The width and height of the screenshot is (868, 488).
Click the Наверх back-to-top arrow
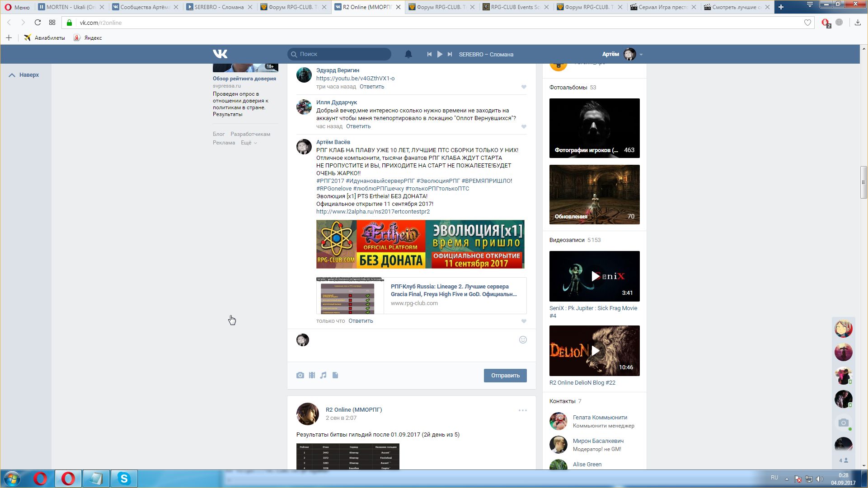click(24, 75)
